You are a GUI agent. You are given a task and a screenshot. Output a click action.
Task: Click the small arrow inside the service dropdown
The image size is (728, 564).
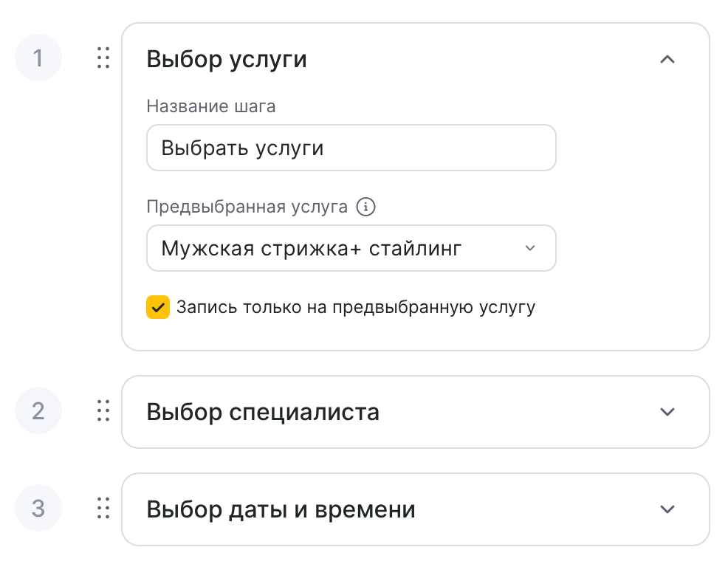point(529,248)
